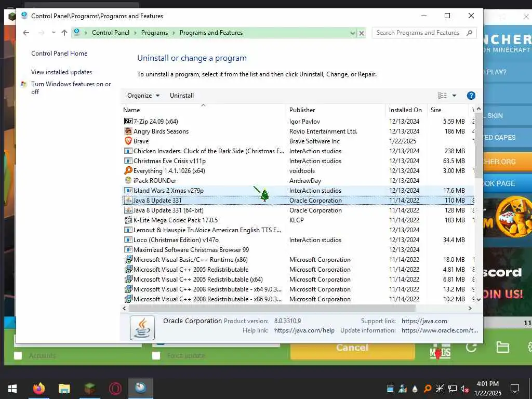Screen dimensions: 532x399
Task: Open the Minecraft launcher taskbar icon
Action: point(89,389)
